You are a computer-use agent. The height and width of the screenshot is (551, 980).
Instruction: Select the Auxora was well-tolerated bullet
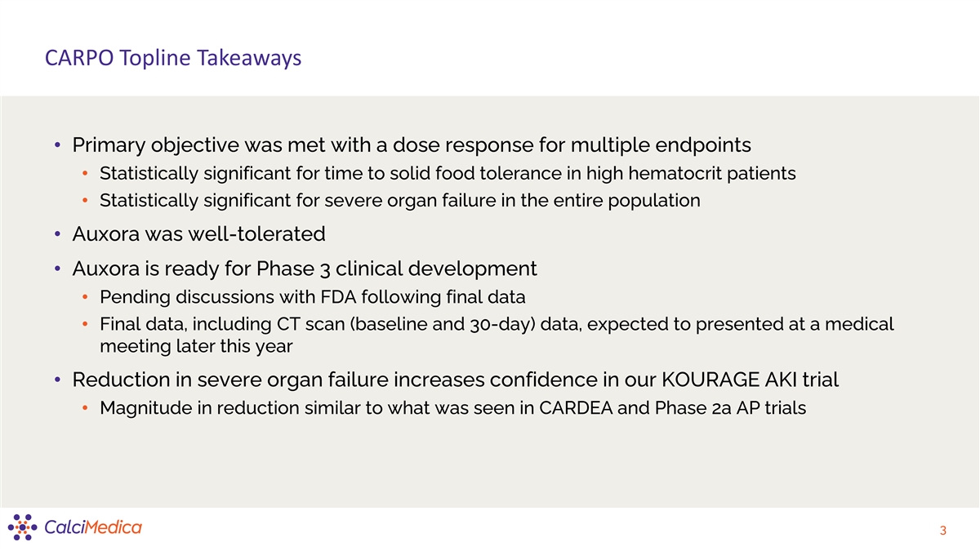tap(198, 234)
